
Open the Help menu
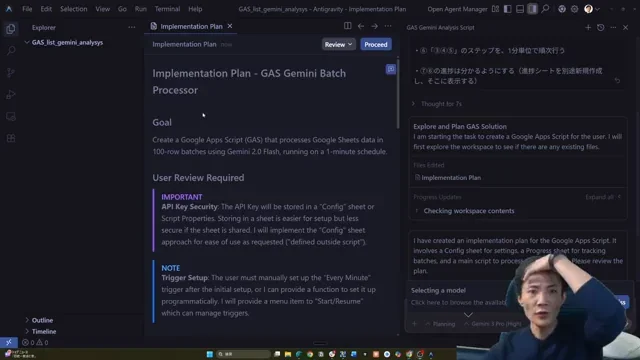point(195,9)
